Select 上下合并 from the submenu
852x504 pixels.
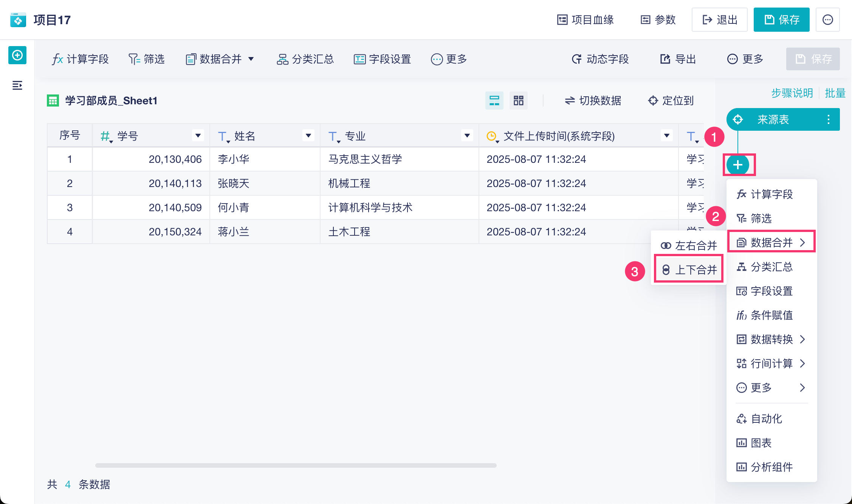point(689,269)
